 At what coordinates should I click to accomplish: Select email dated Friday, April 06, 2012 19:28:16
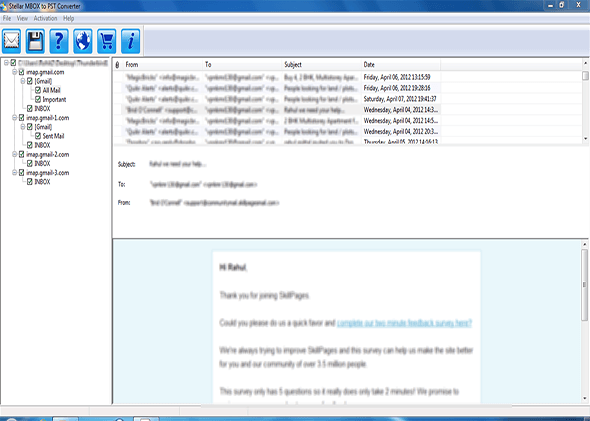pyautogui.click(x=277, y=88)
